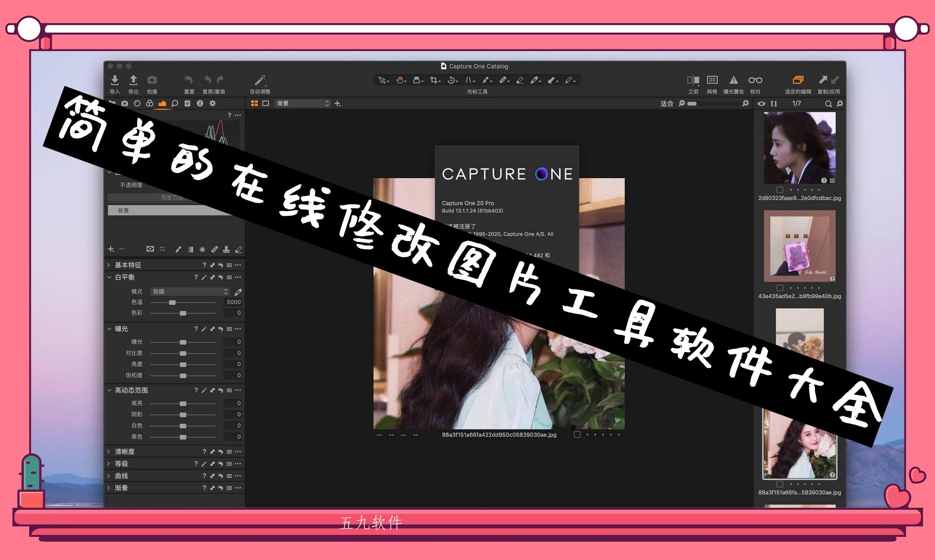Switch to the metadata info tool tab

click(x=200, y=103)
